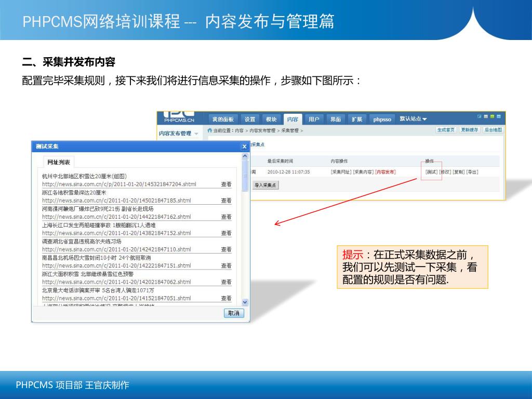Viewport: 532px width, 399px height.
Task: Open the 用户 tab
Action: point(314,119)
